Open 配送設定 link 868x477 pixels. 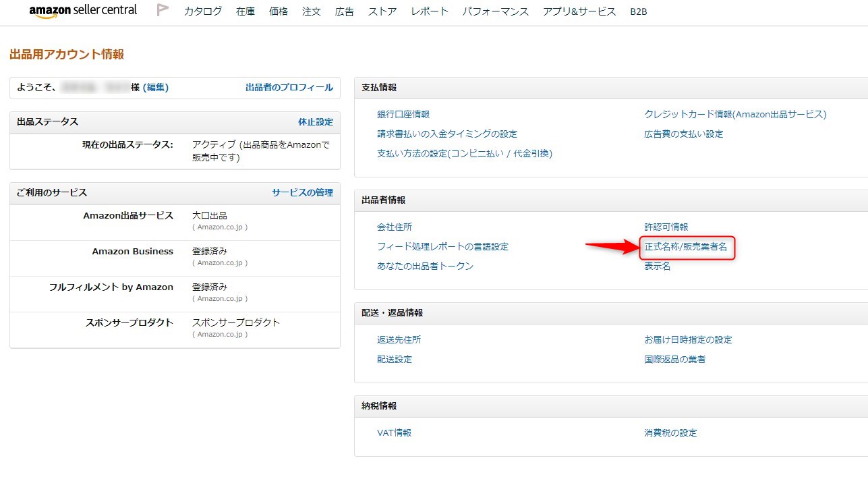pyautogui.click(x=395, y=359)
